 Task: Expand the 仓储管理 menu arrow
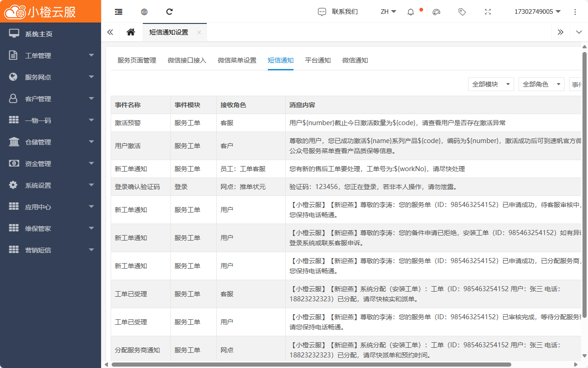pyautogui.click(x=91, y=142)
